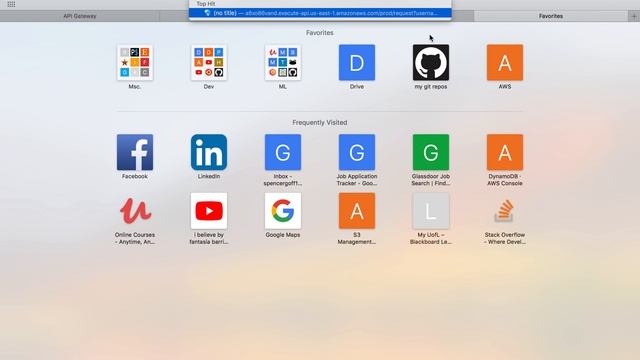This screenshot has height=360, width=640.
Task: Click the 'my git repos' label
Action: point(431,87)
